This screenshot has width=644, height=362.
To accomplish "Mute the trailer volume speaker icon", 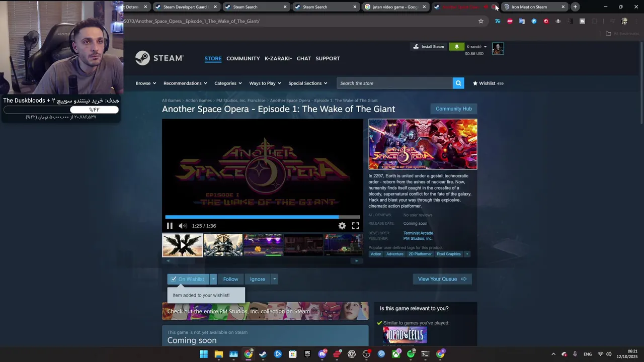I will (x=183, y=226).
